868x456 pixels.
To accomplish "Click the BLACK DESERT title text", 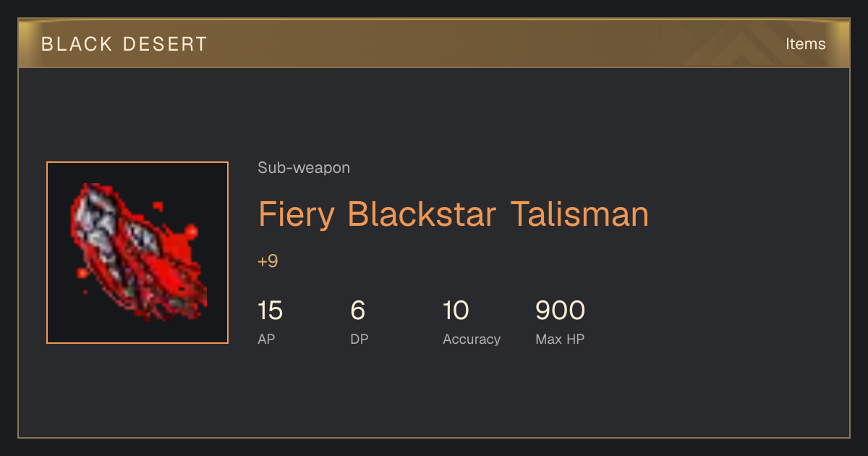I will tap(124, 44).
